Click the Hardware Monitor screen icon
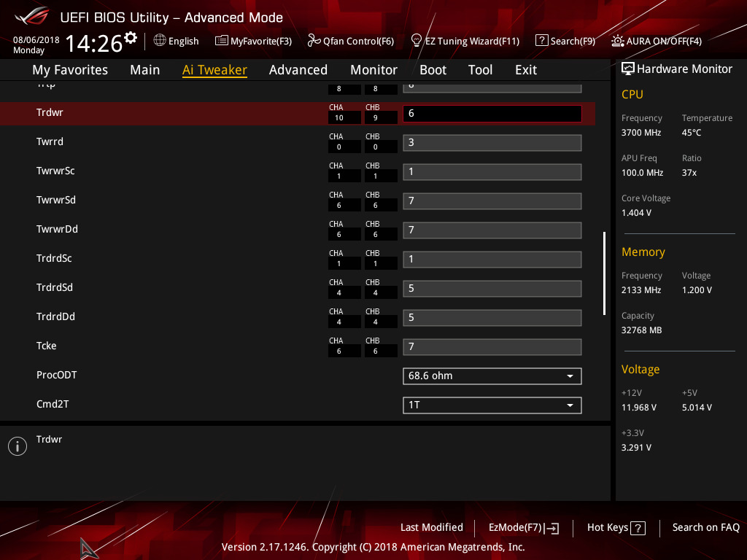 coord(628,69)
